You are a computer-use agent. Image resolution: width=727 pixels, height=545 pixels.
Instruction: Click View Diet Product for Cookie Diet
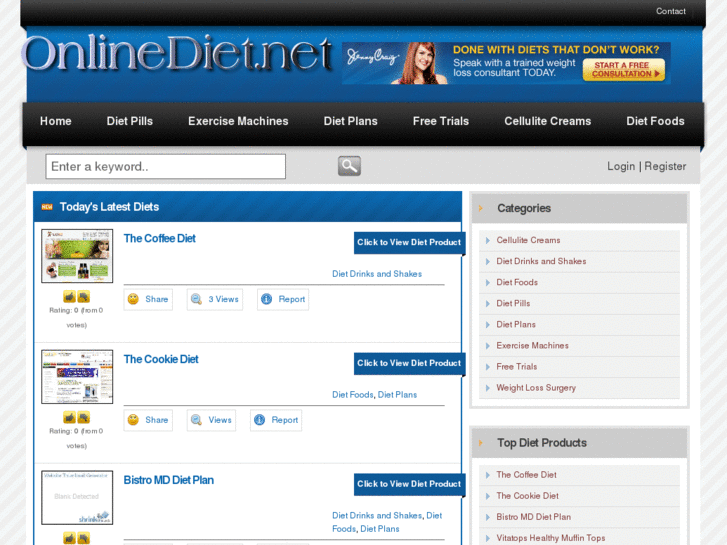(x=409, y=363)
